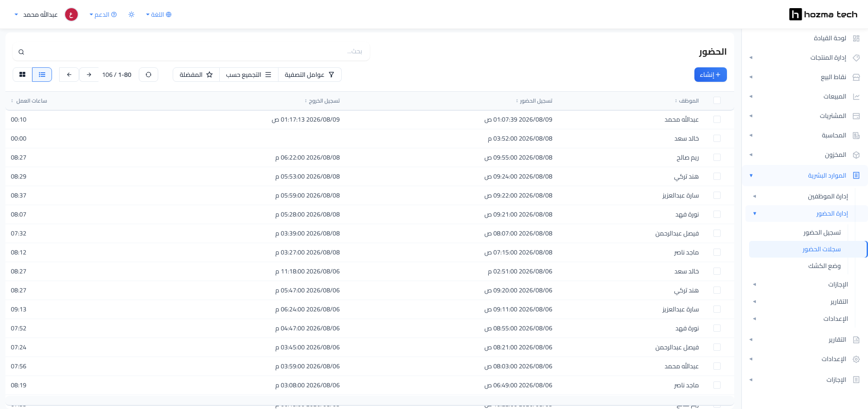Check the first عبدالله محمد row
This screenshot has height=409, width=868.
[x=717, y=119]
